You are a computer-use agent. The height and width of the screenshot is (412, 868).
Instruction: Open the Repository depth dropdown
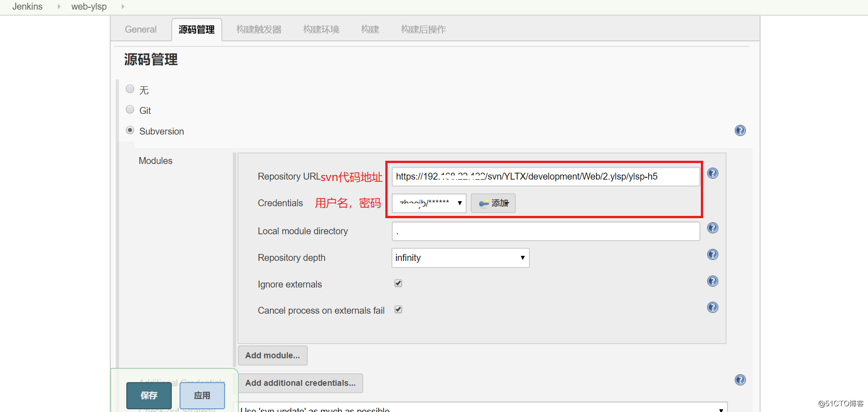[460, 258]
